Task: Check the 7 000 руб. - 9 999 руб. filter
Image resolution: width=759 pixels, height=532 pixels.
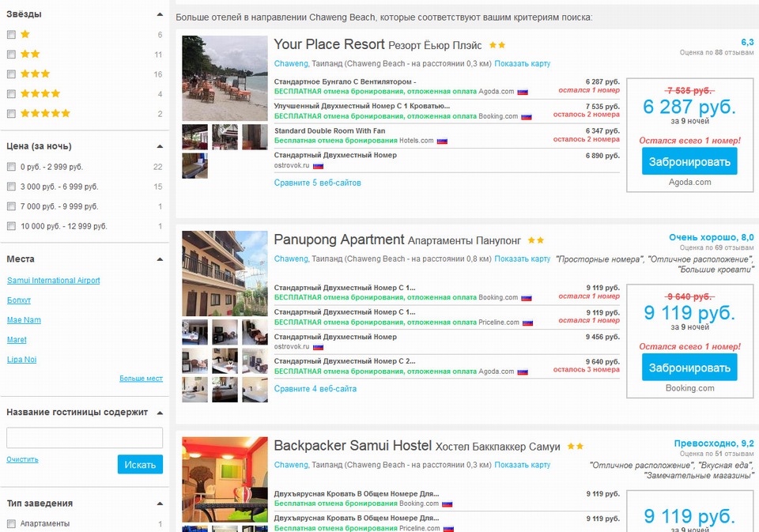Action: [11, 206]
